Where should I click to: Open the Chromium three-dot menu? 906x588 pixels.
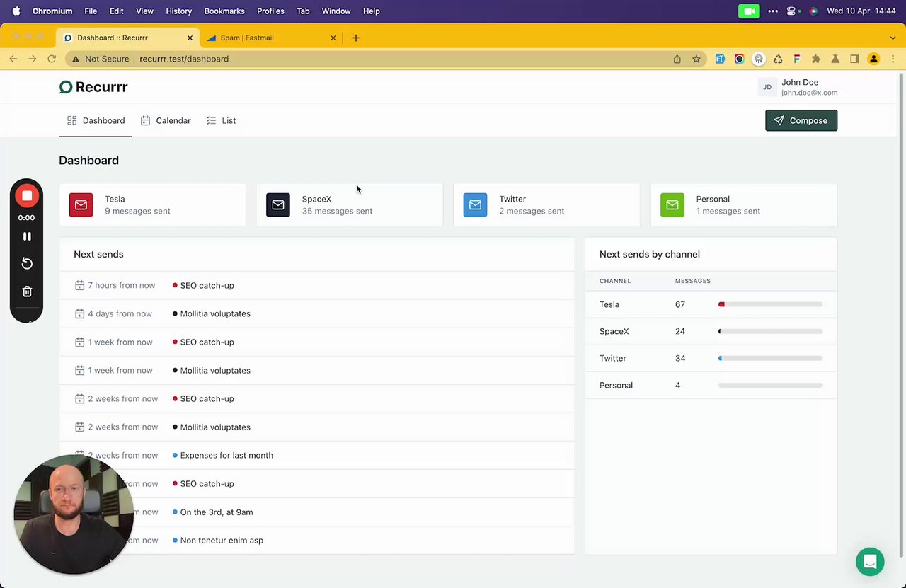pos(893,59)
